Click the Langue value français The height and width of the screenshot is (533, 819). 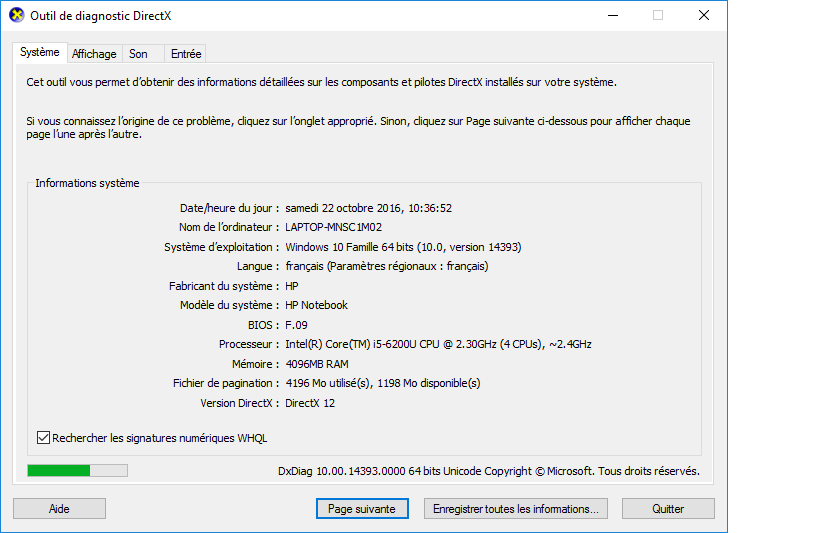click(x=387, y=266)
